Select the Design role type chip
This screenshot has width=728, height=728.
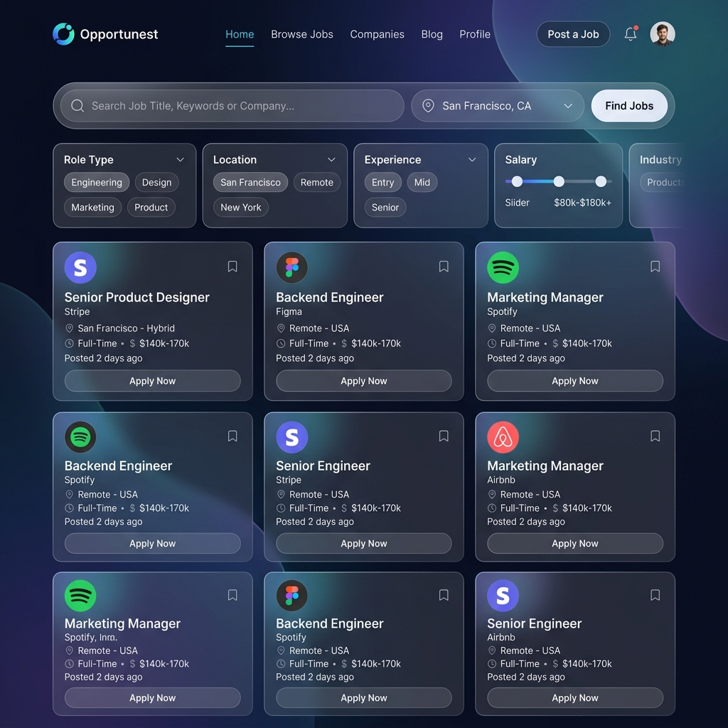pos(156,183)
